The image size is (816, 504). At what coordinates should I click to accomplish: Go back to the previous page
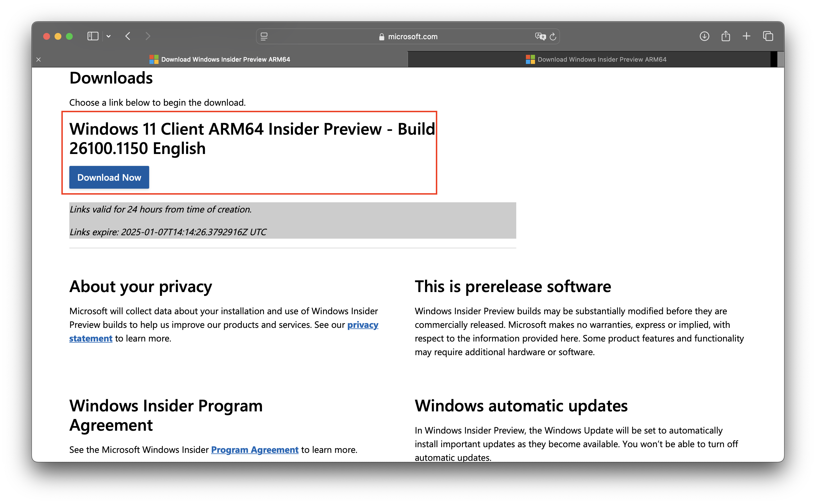tap(128, 36)
